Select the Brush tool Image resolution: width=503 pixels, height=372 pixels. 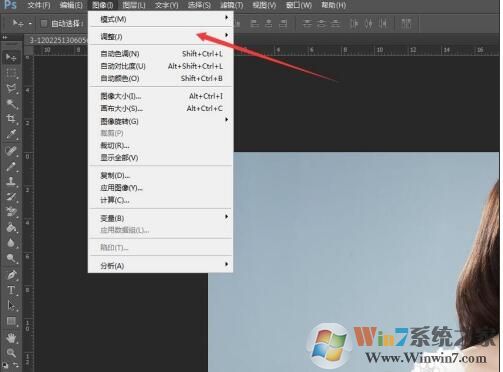(11, 166)
